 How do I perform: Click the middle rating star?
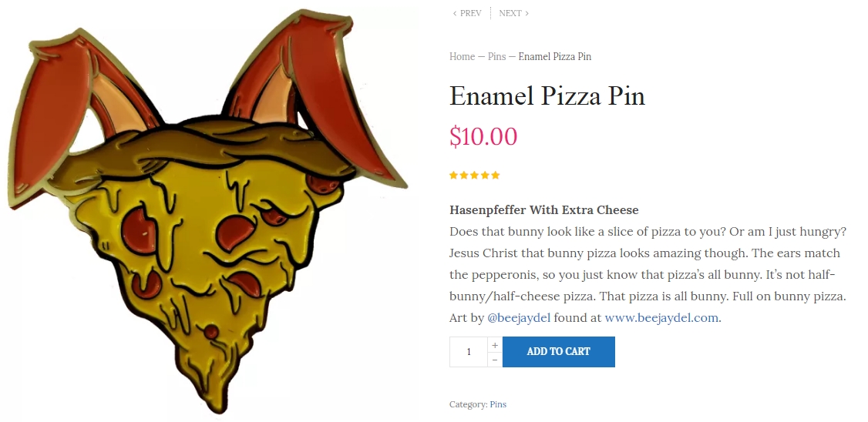pos(474,176)
